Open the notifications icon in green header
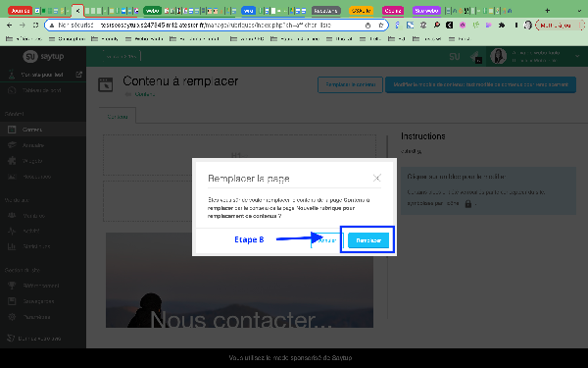 pyautogui.click(x=476, y=57)
